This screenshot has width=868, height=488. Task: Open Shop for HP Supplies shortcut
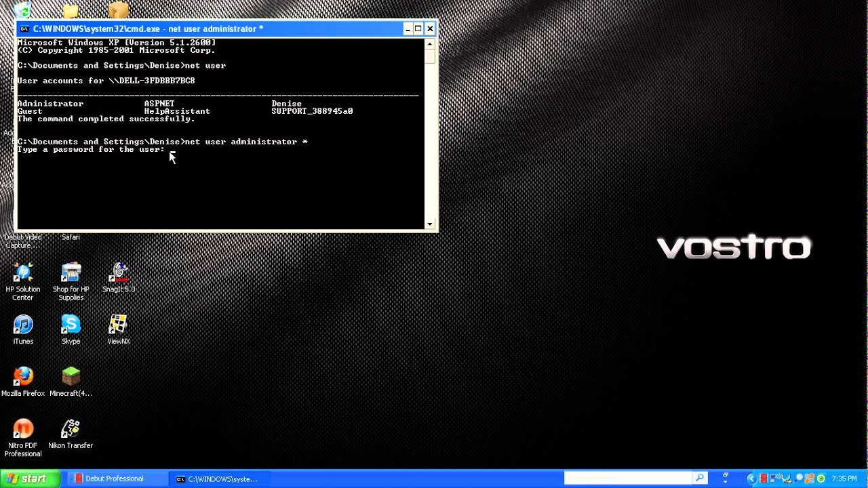(71, 282)
